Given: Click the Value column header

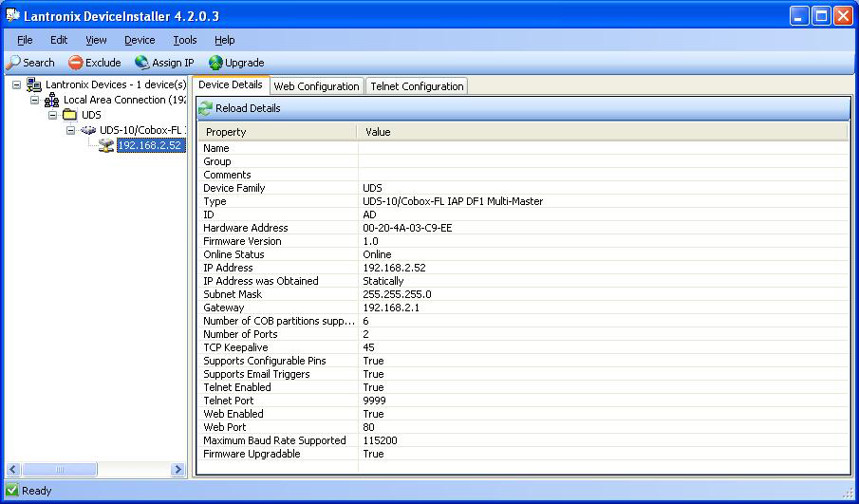Looking at the screenshot, I should tap(603, 132).
